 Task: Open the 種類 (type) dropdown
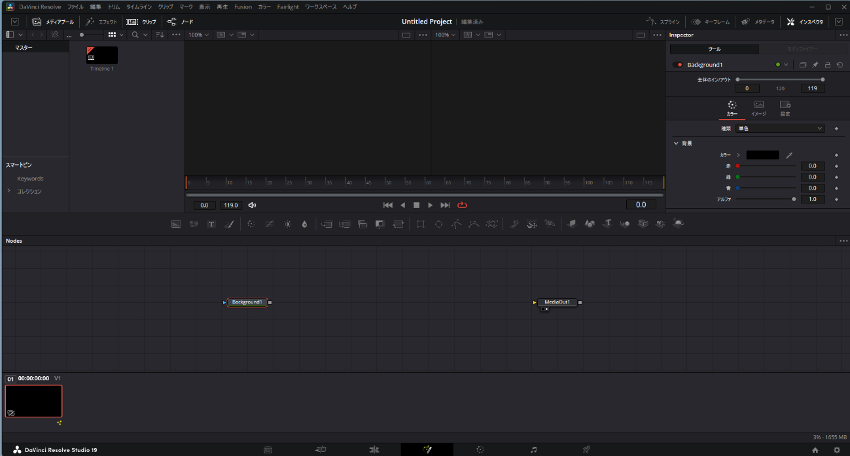coord(780,129)
